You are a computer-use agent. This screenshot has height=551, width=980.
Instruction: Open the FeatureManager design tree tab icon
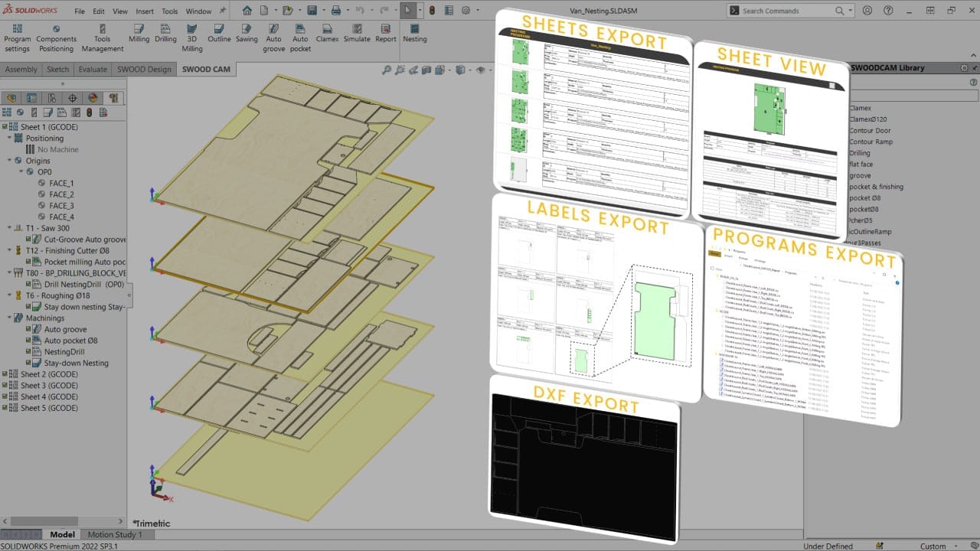(11, 98)
